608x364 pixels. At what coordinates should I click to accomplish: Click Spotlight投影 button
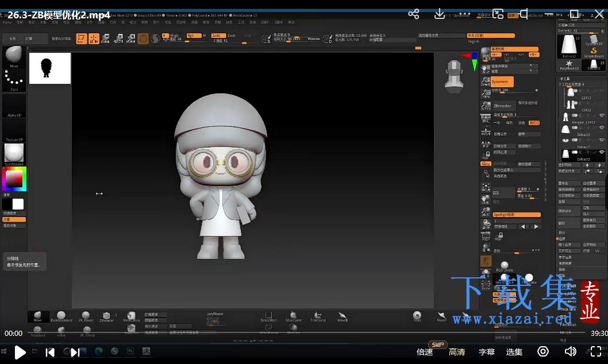[516, 215]
